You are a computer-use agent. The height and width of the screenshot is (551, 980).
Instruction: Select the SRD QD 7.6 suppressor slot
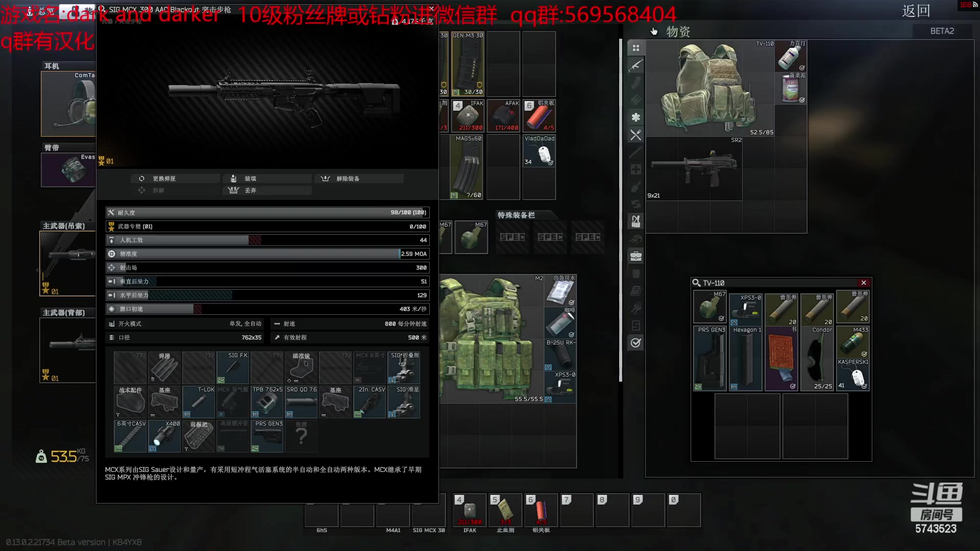301,402
